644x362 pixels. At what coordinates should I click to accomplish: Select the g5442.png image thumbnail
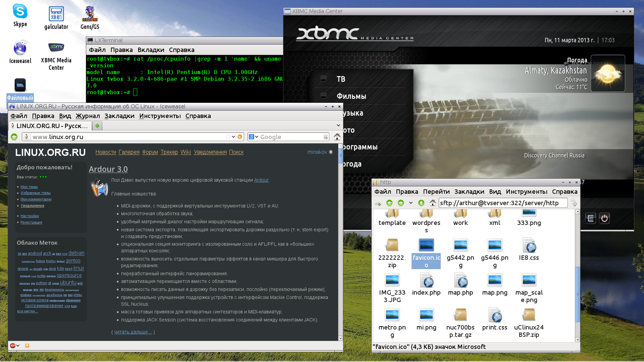coord(461,245)
